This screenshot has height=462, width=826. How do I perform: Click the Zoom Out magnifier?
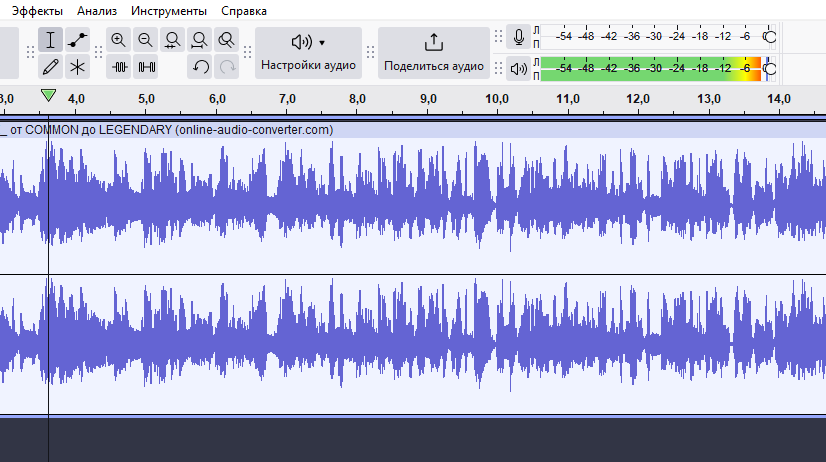coord(145,40)
